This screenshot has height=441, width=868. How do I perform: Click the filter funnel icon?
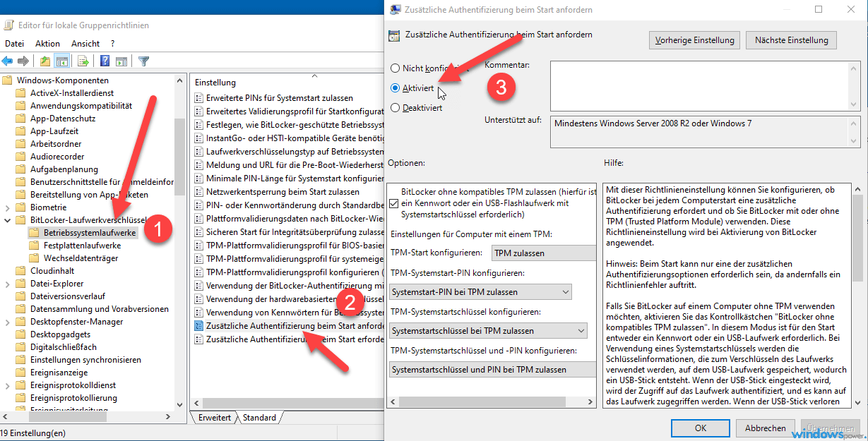(x=143, y=61)
